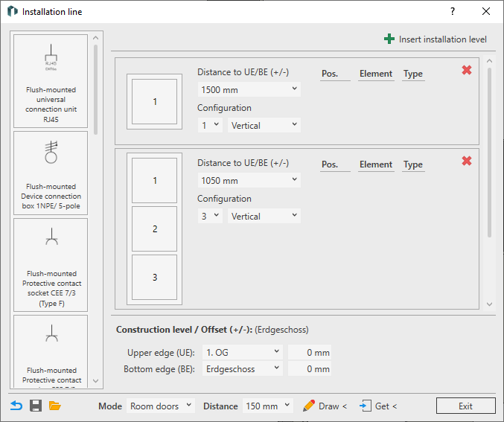Open configuration count dropdown showing 1

coord(210,125)
